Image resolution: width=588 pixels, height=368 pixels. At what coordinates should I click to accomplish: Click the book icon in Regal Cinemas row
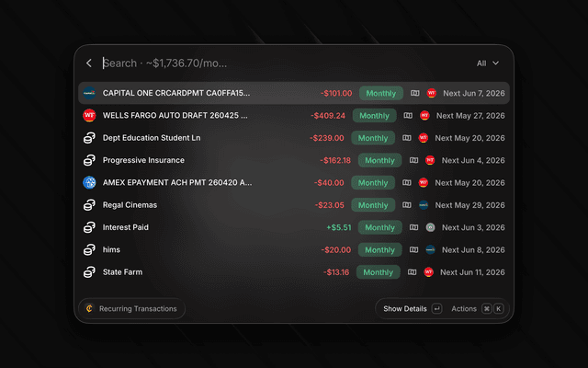click(x=407, y=205)
